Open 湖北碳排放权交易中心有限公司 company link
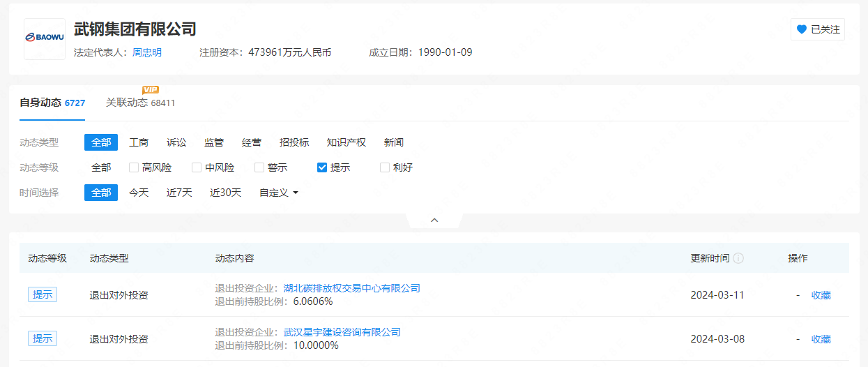Screen dimensions: 868x367 pyautogui.click(x=351, y=288)
